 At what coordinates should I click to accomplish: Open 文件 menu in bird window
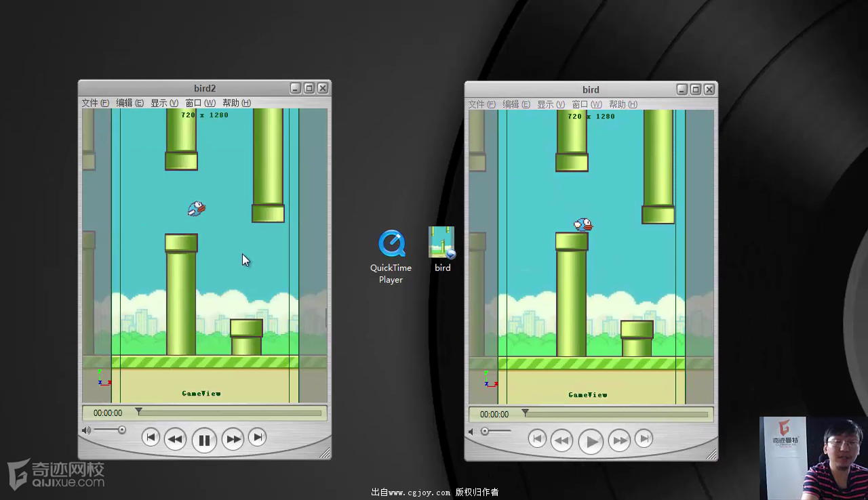click(481, 104)
